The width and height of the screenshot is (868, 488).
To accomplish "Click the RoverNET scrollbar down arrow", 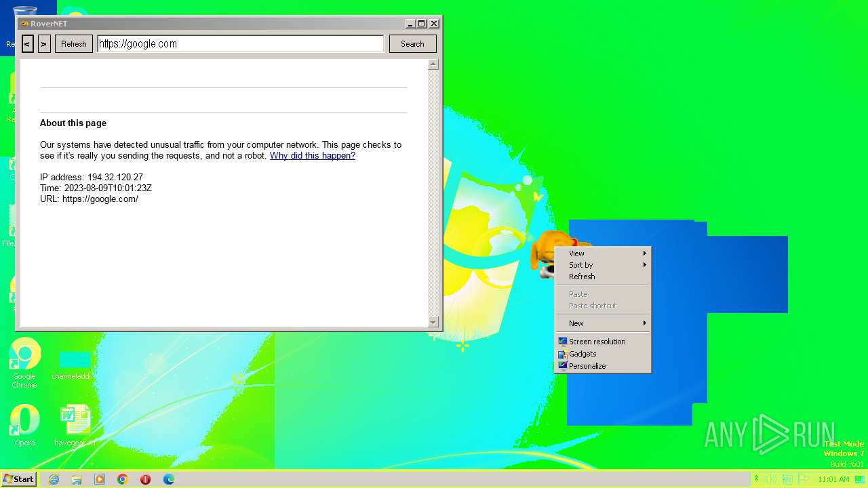I will click(x=433, y=322).
